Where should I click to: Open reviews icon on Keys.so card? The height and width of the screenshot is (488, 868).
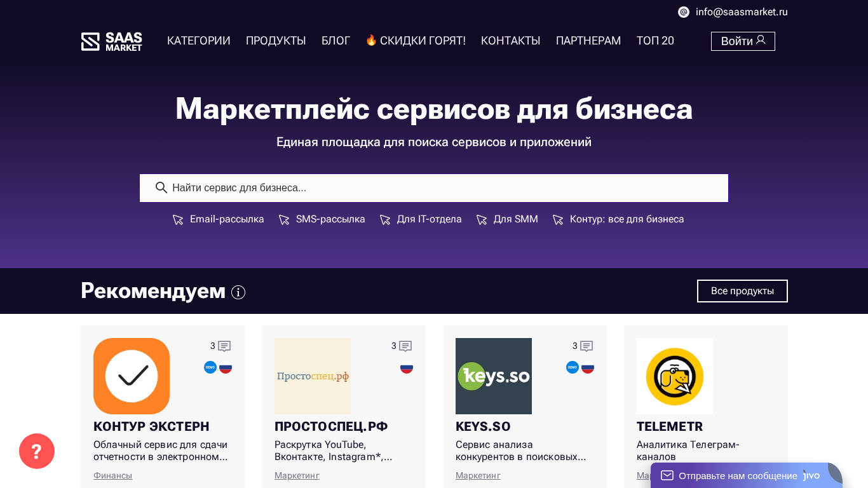587,346
